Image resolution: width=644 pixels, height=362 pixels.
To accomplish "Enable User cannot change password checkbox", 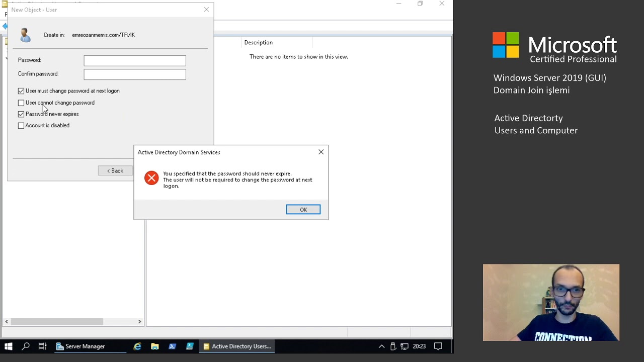I will (x=21, y=103).
